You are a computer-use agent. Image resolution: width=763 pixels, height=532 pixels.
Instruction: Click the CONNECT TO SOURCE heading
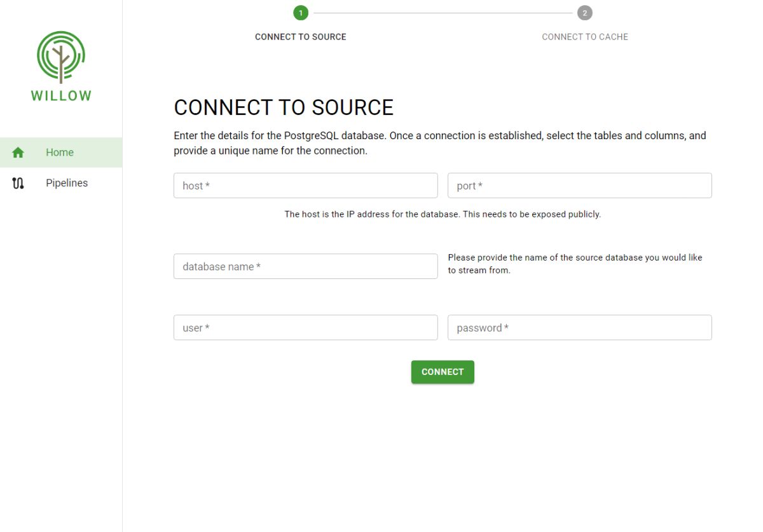click(284, 107)
